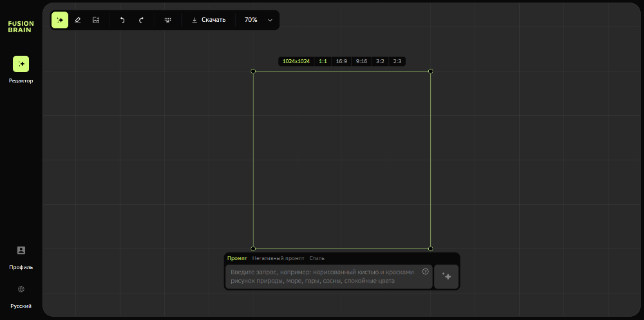
Task: Click the help question mark in prompt field
Action: 425,272
